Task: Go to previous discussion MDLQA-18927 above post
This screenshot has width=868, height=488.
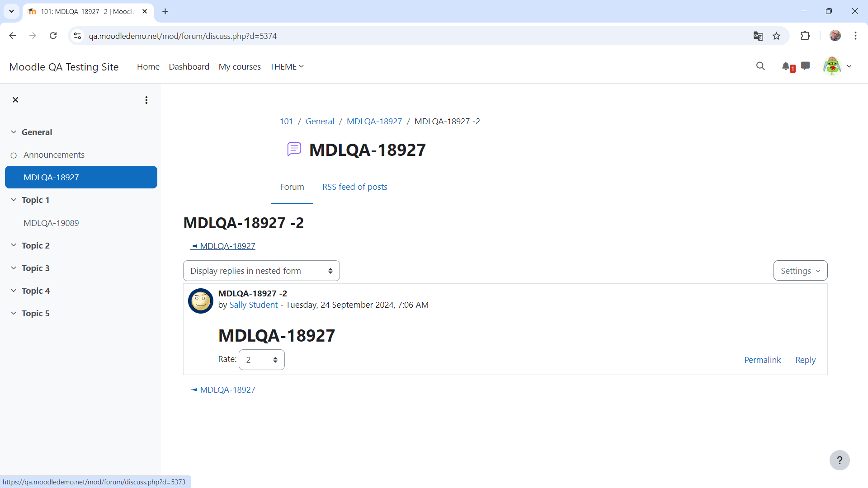Action: tap(223, 246)
